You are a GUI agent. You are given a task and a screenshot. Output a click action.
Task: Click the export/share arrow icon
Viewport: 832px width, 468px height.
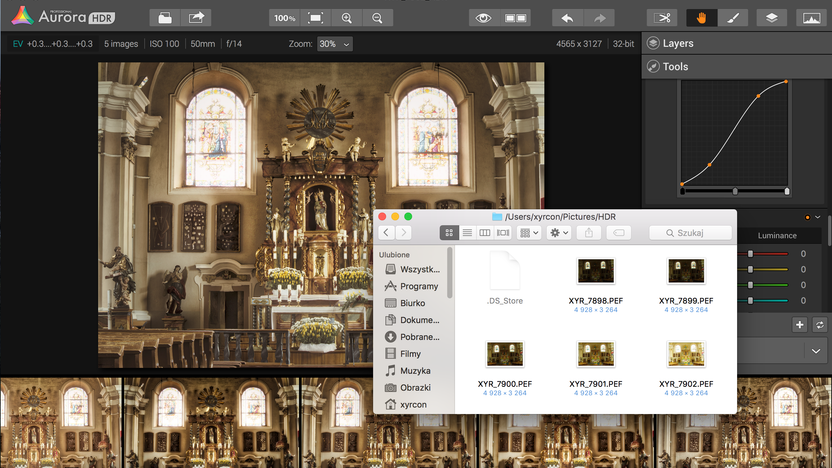click(196, 18)
